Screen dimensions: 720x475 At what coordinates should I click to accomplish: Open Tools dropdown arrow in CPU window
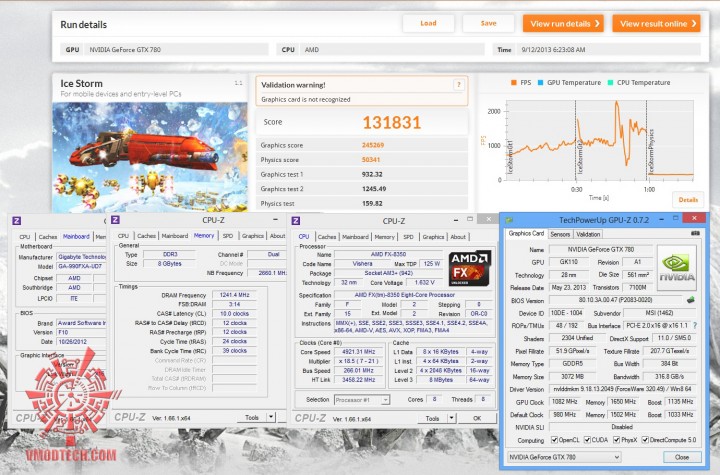452,418
